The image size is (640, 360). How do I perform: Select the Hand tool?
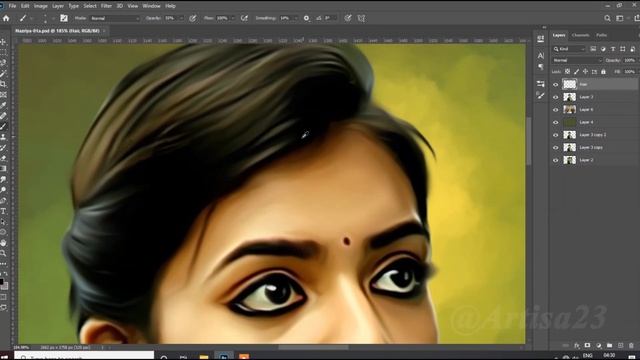[3, 243]
